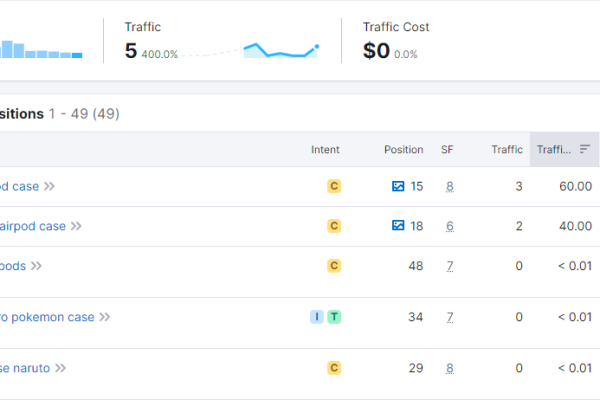600x400 pixels.
Task: Click position value 34 in the pokemon case row
Action: point(416,317)
